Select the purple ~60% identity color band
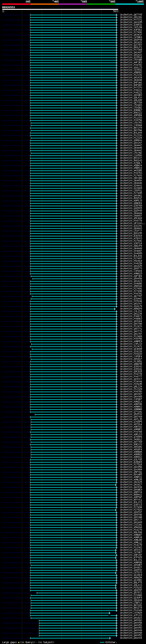The height and width of the screenshot is (644, 146). [73, 4]
